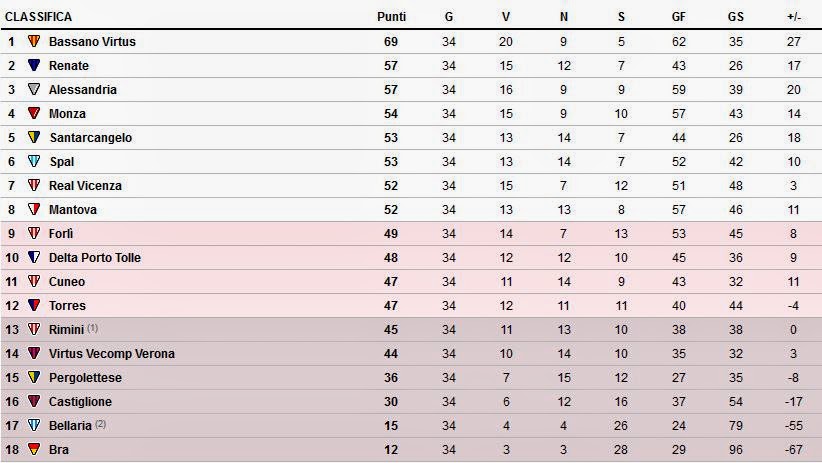This screenshot has height=463, width=822.
Task: Click the Bassano Virtus team crest icon
Action: click(34, 41)
